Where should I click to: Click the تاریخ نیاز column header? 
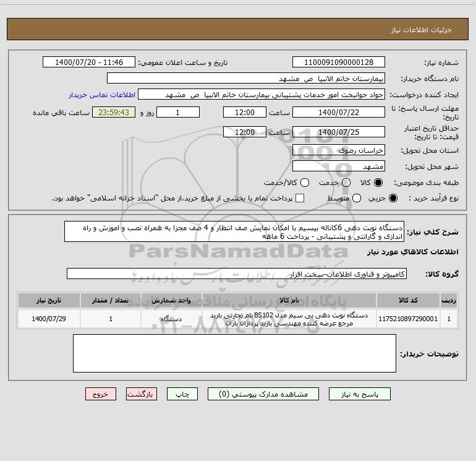(x=49, y=300)
